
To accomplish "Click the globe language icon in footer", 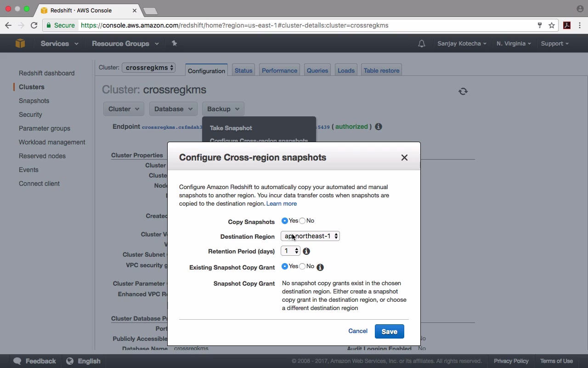I will [70, 361].
